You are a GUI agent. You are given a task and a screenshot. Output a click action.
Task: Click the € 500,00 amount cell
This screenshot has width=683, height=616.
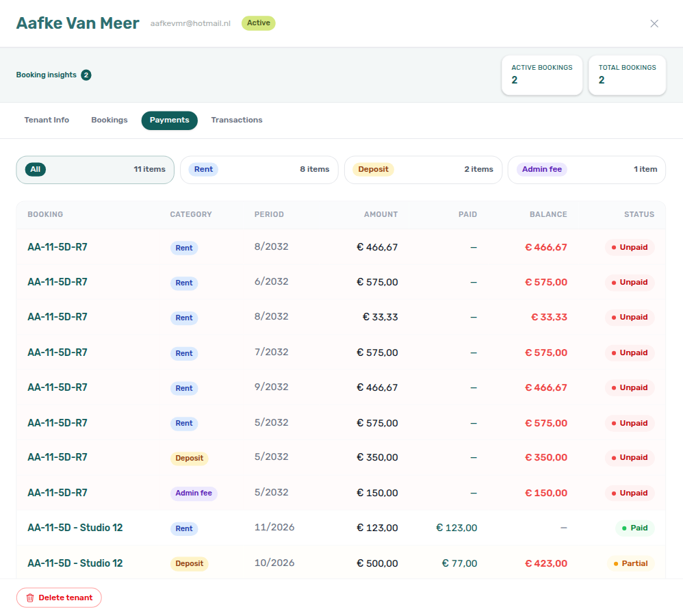(x=377, y=564)
